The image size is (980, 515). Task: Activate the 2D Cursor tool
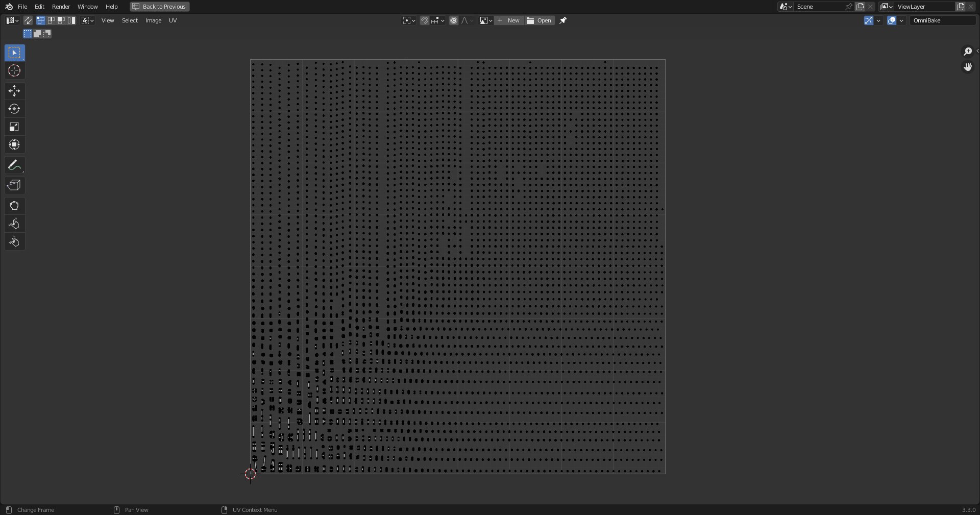(x=14, y=70)
